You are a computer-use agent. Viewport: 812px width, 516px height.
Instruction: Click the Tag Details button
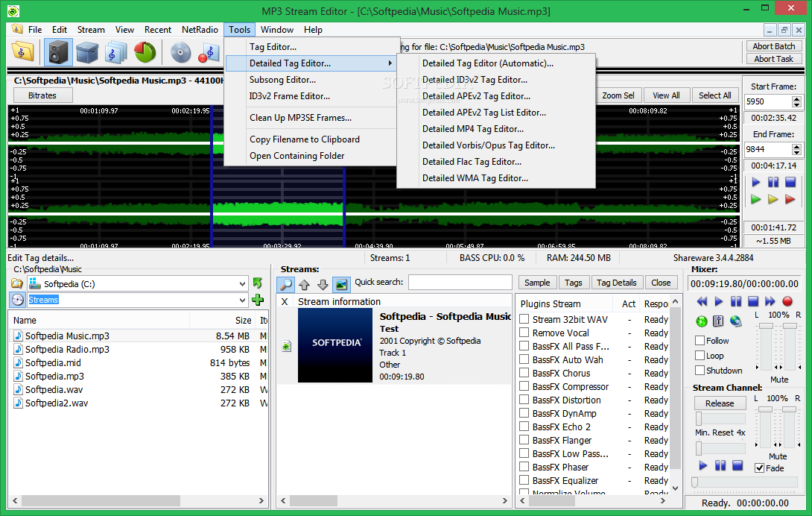tap(616, 283)
